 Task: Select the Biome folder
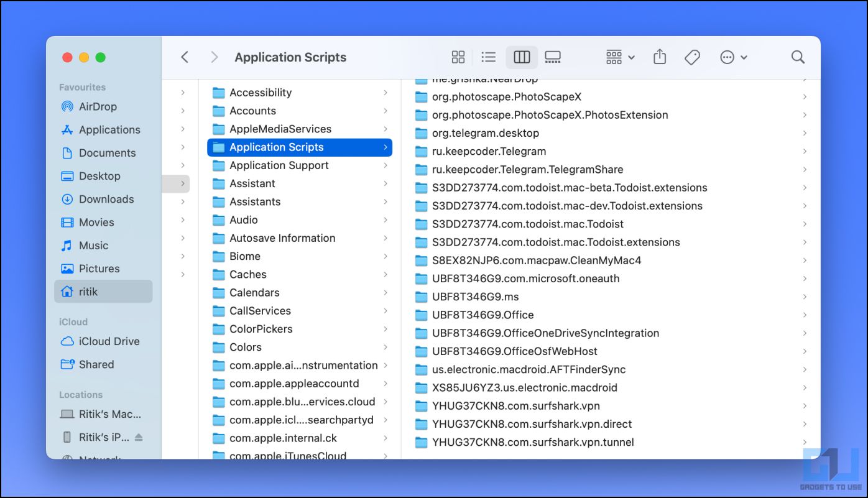(x=300, y=256)
